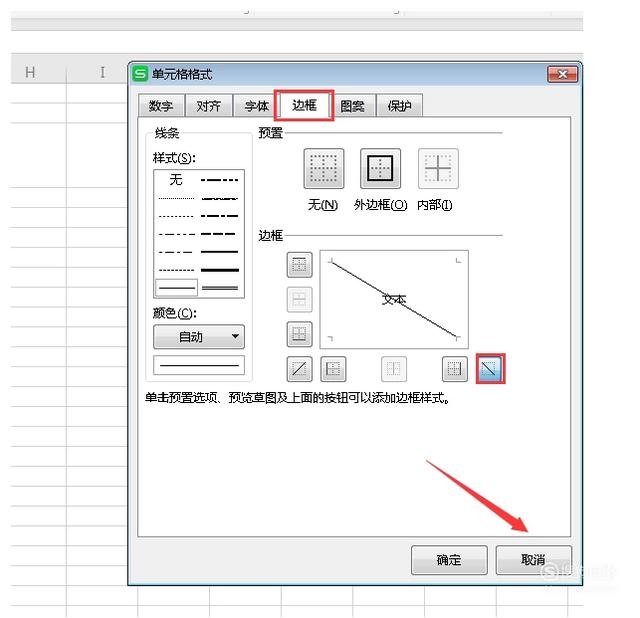The height and width of the screenshot is (618, 640).
Task: Apply the outer border (外边框) preset
Action: click(380, 168)
